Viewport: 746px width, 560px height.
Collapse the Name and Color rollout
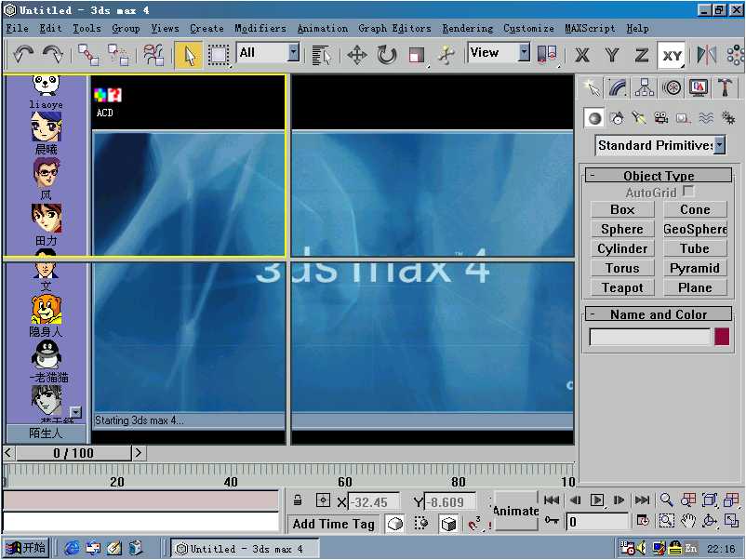tap(659, 314)
